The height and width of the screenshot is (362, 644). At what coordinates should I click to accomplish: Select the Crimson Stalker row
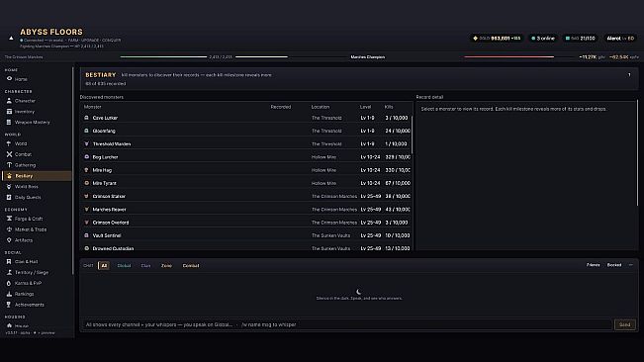(x=246, y=196)
